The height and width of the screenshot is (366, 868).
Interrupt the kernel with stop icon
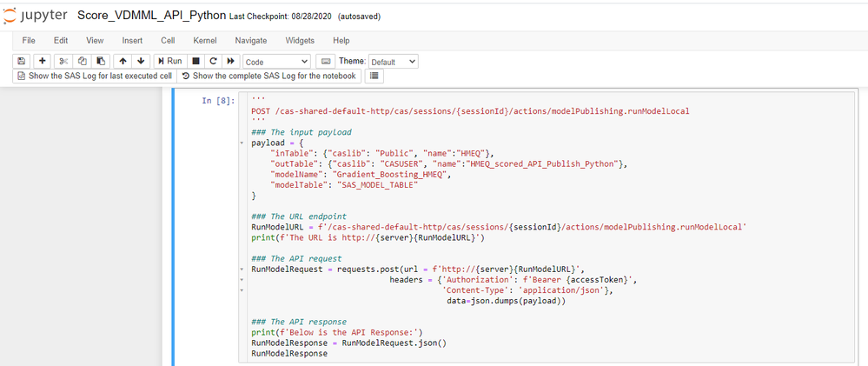(196, 62)
